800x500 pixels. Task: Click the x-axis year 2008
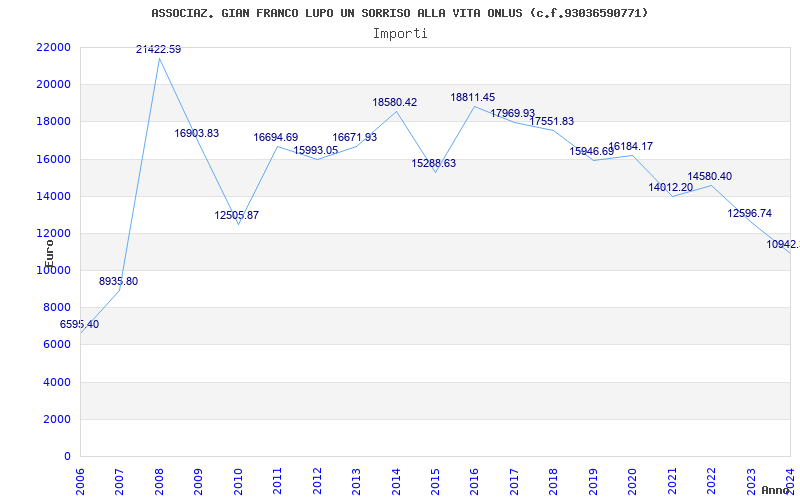coord(159,480)
